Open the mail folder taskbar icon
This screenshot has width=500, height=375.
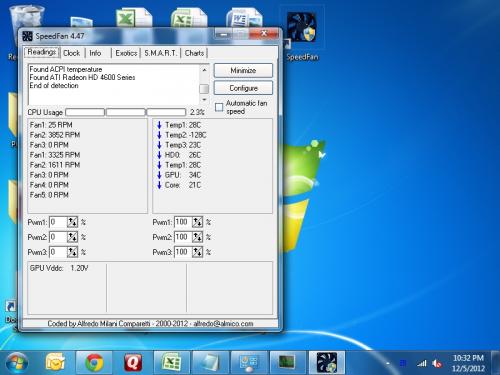[x=55, y=363]
